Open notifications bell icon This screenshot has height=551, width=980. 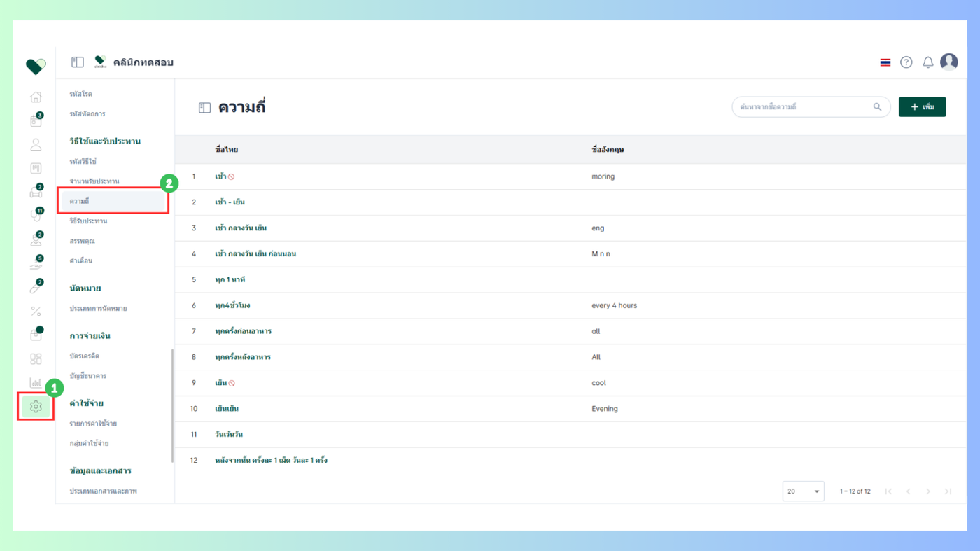click(x=928, y=62)
